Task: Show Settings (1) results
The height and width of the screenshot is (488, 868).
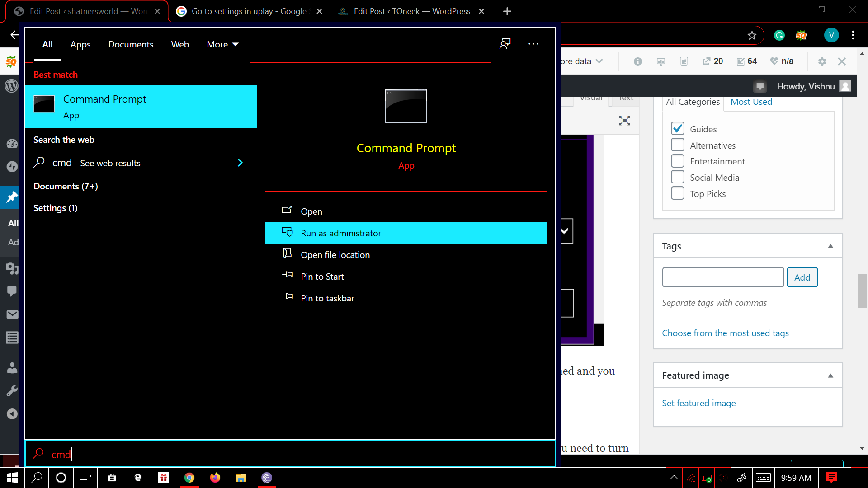Action: [56, 208]
